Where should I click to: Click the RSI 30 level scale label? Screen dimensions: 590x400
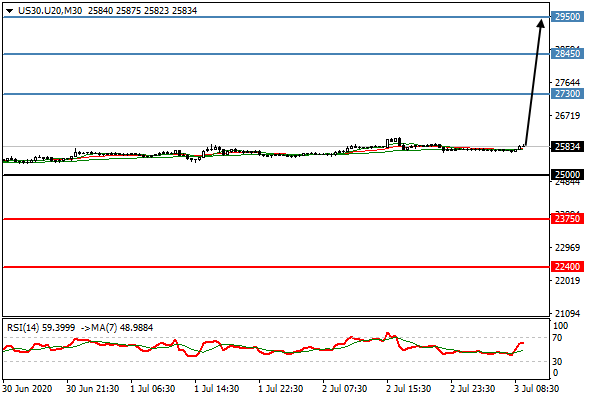coord(558,362)
